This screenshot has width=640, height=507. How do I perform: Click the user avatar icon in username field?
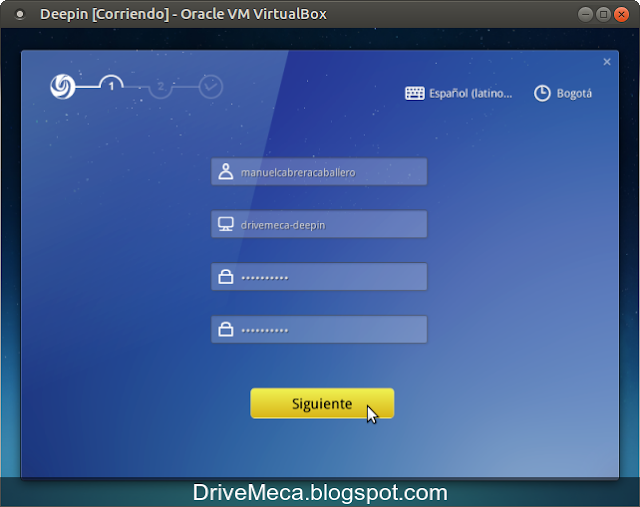[x=226, y=172]
